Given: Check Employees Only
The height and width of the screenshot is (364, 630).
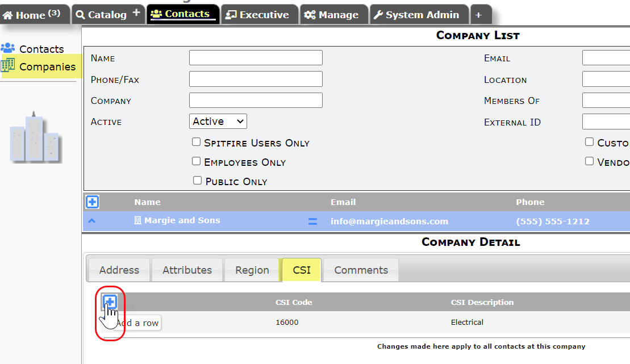Looking at the screenshot, I should pyautogui.click(x=196, y=161).
